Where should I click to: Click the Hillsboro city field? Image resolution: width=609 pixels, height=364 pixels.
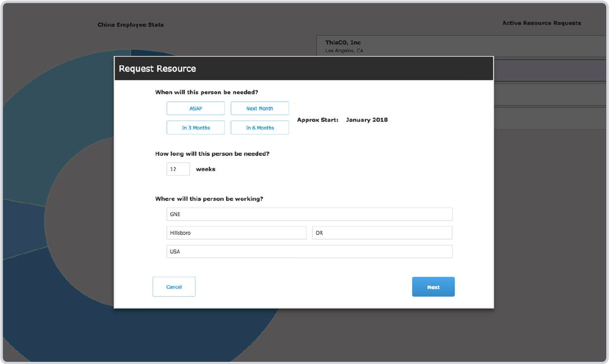(236, 233)
